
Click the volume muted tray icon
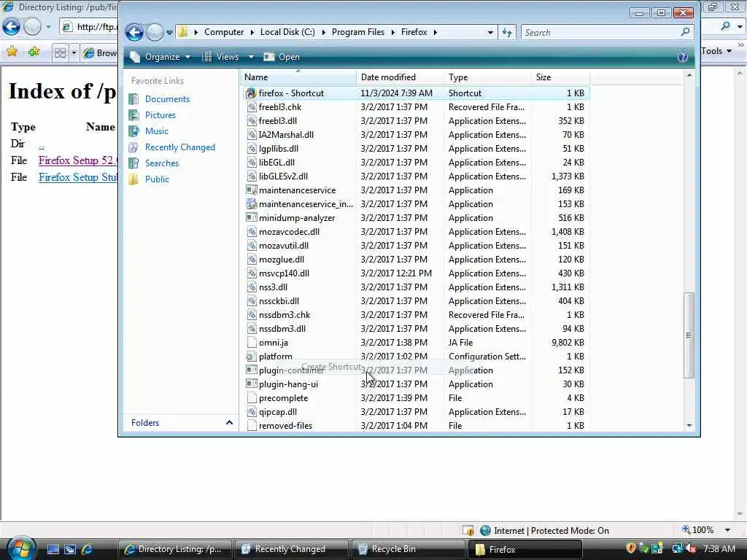692,548
